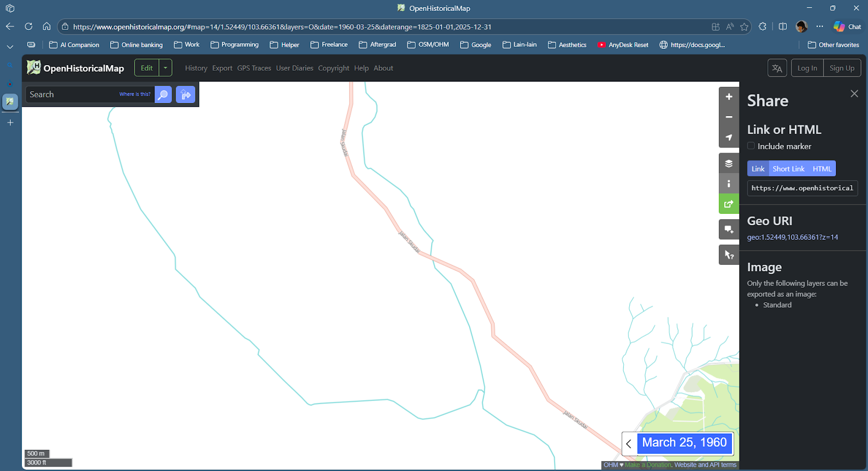
Task: Open the AI Companion favorites folder
Action: tap(74, 45)
